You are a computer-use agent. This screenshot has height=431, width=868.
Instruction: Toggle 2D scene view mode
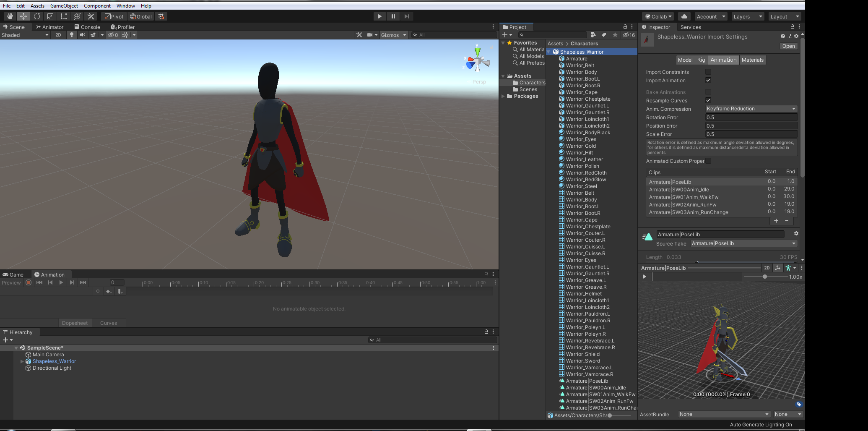[58, 35]
